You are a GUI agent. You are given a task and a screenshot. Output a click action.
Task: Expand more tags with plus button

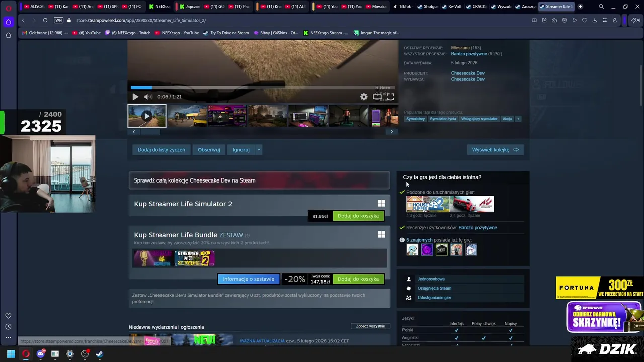pyautogui.click(x=518, y=119)
